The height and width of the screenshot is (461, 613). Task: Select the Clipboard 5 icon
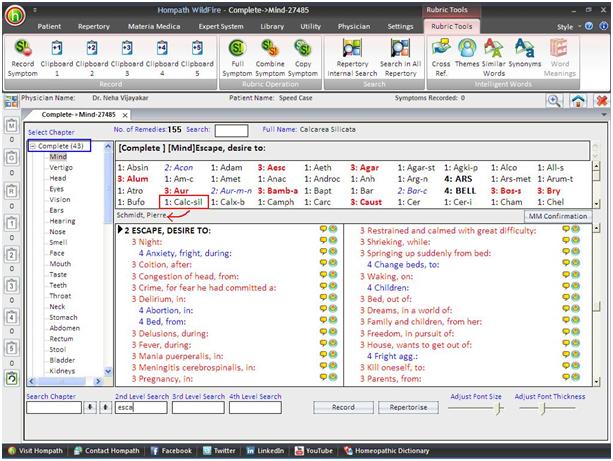coord(197,48)
